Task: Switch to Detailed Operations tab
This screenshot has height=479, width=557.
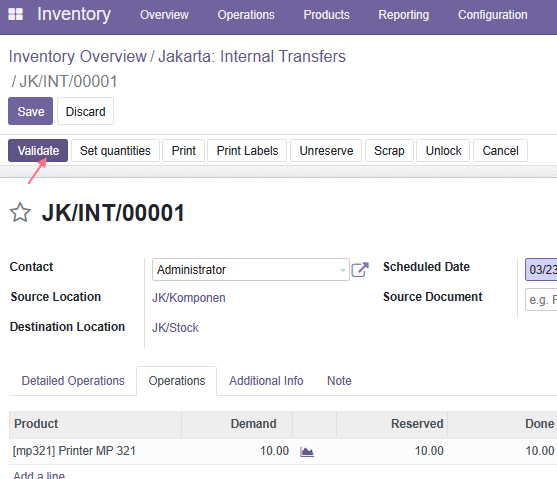Action: coord(73,381)
